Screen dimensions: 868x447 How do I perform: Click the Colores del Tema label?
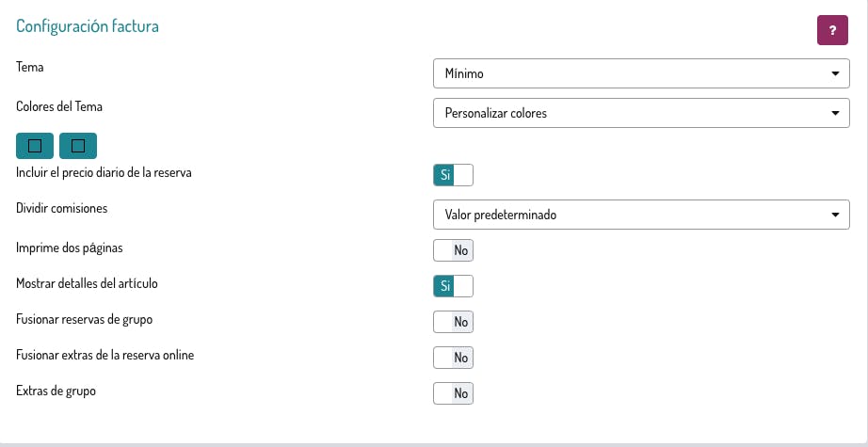coord(59,107)
